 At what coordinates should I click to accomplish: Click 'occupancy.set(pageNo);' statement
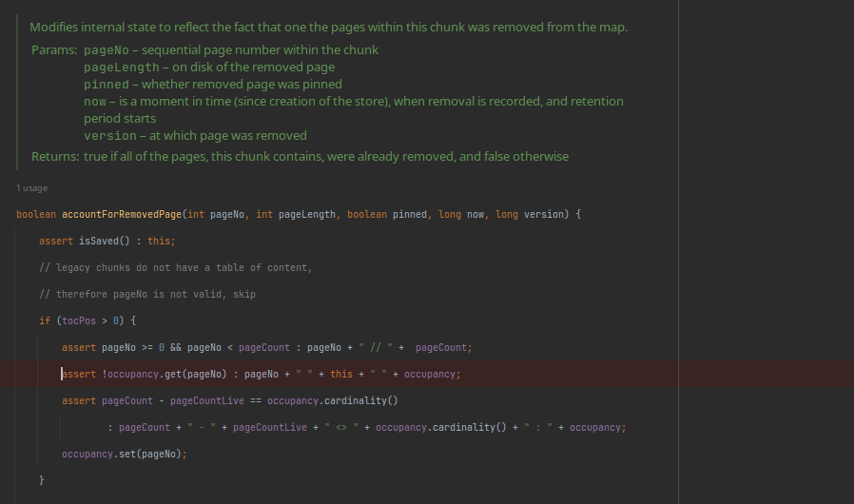[x=125, y=454]
